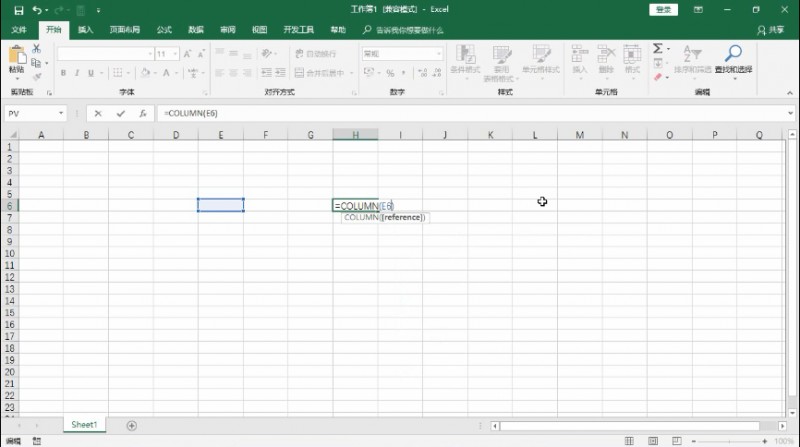This screenshot has height=447, width=800.
Task: Switch to Page Break Preview in status bar
Action: pos(677,441)
